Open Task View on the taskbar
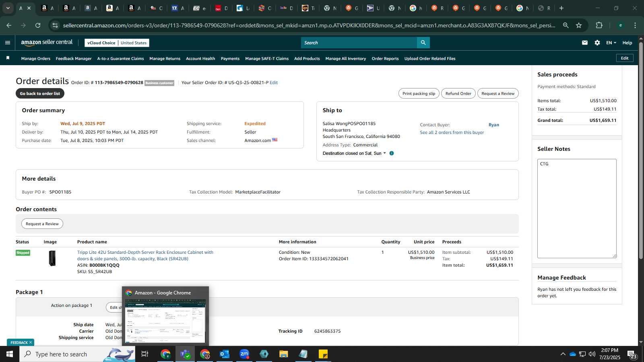The image size is (644, 362). tap(145, 354)
